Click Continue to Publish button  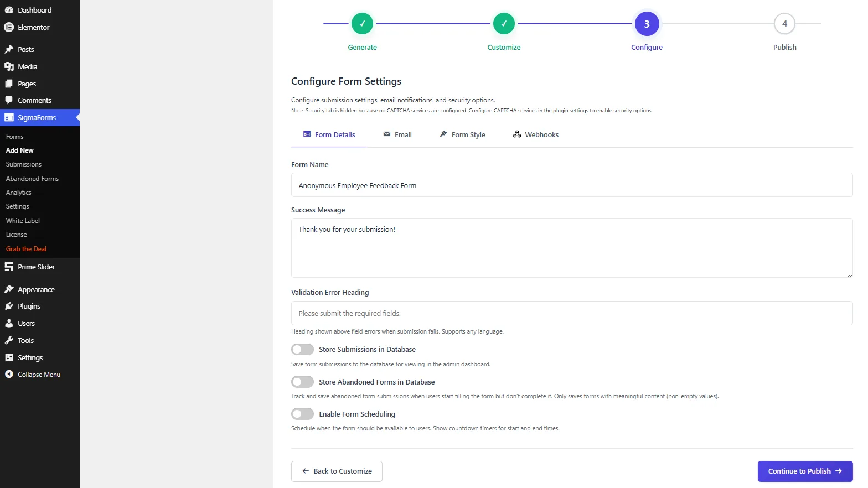click(805, 471)
